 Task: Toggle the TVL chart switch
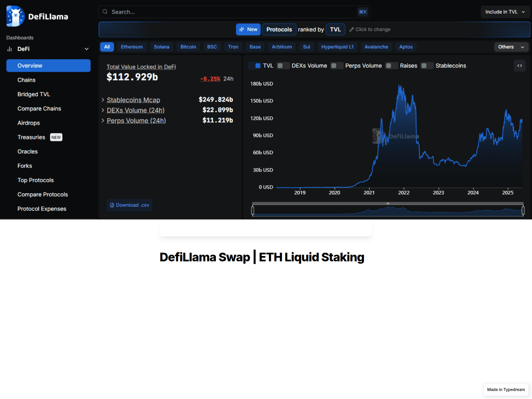click(x=255, y=66)
